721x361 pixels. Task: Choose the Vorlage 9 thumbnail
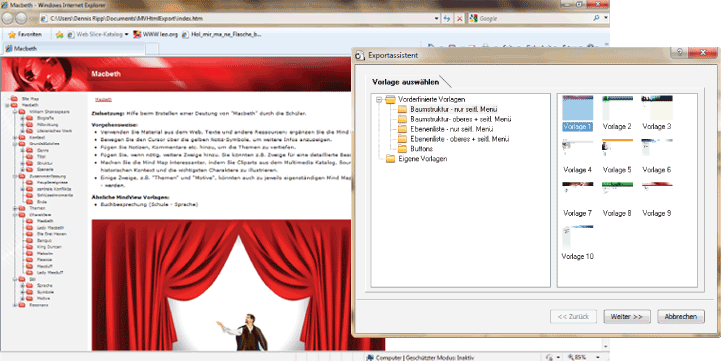point(657,200)
